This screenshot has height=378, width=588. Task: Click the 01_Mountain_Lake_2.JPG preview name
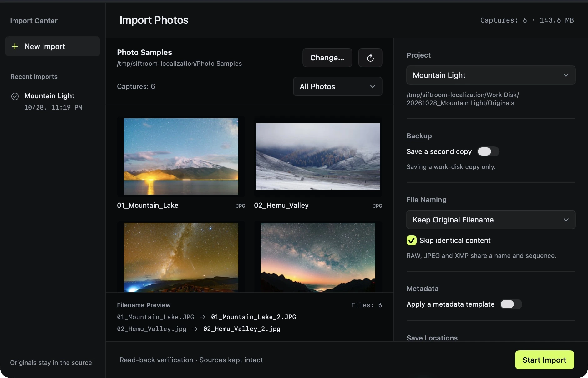pyautogui.click(x=254, y=317)
